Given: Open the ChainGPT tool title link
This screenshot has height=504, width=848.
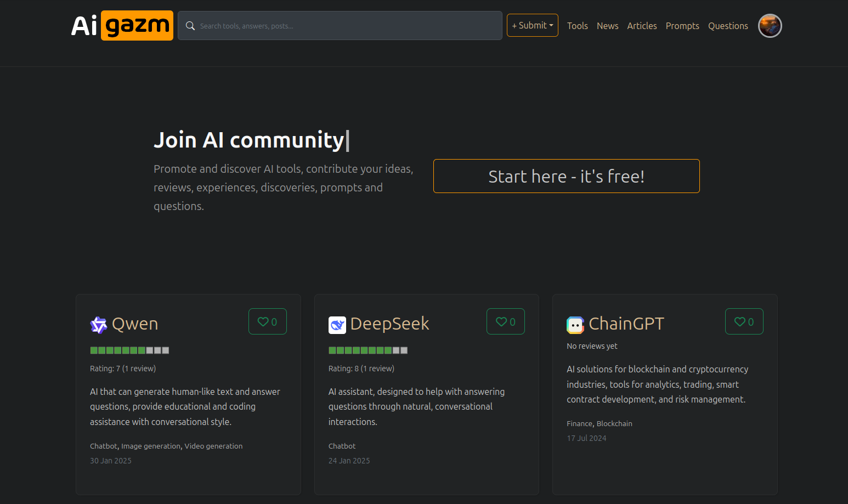Looking at the screenshot, I should click(x=626, y=324).
